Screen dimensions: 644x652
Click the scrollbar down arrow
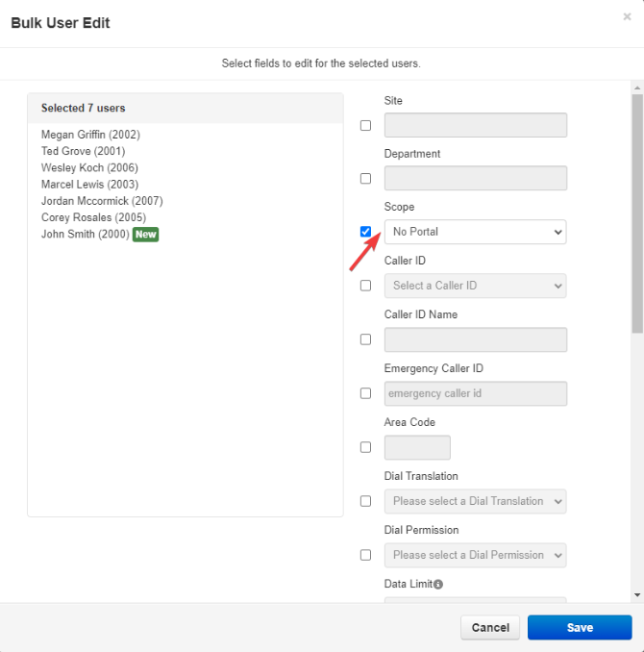click(637, 595)
